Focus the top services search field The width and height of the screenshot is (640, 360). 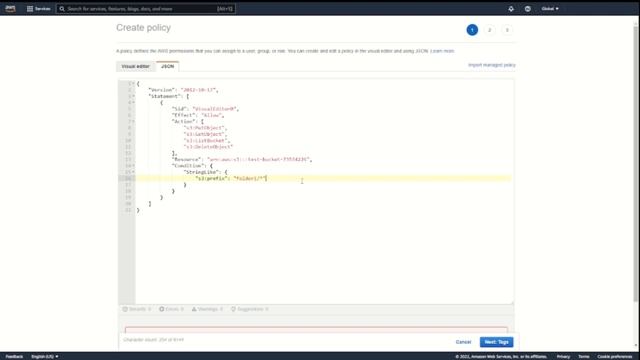pyautogui.click(x=146, y=9)
